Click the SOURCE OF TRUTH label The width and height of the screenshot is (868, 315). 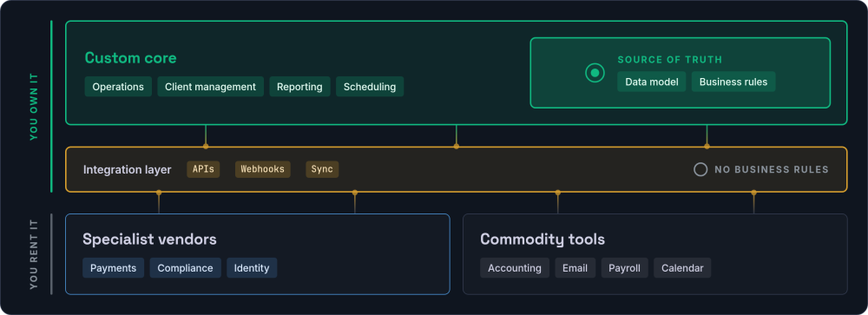coord(670,60)
